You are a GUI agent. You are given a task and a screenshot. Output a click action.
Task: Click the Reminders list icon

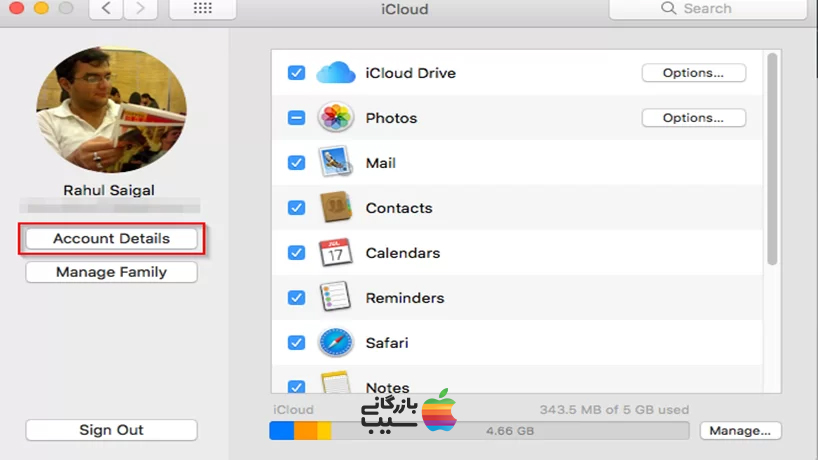pyautogui.click(x=335, y=297)
